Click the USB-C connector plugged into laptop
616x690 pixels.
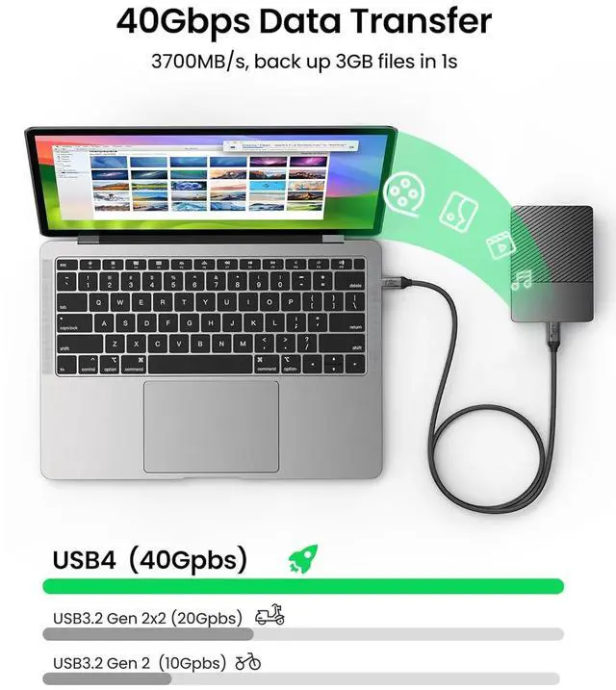397,282
